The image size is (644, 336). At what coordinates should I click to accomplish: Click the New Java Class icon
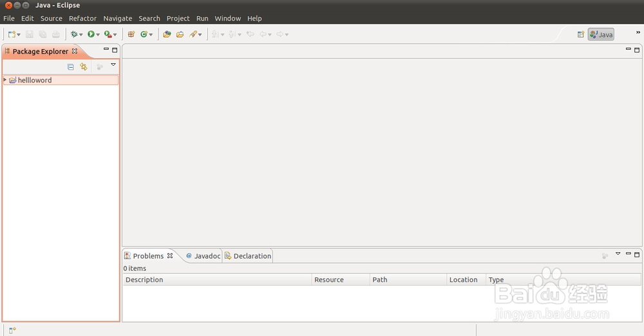click(144, 35)
